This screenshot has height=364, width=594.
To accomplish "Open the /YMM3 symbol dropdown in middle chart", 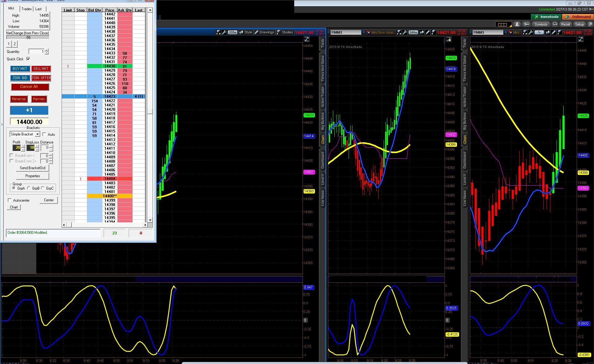I will click(x=364, y=32).
